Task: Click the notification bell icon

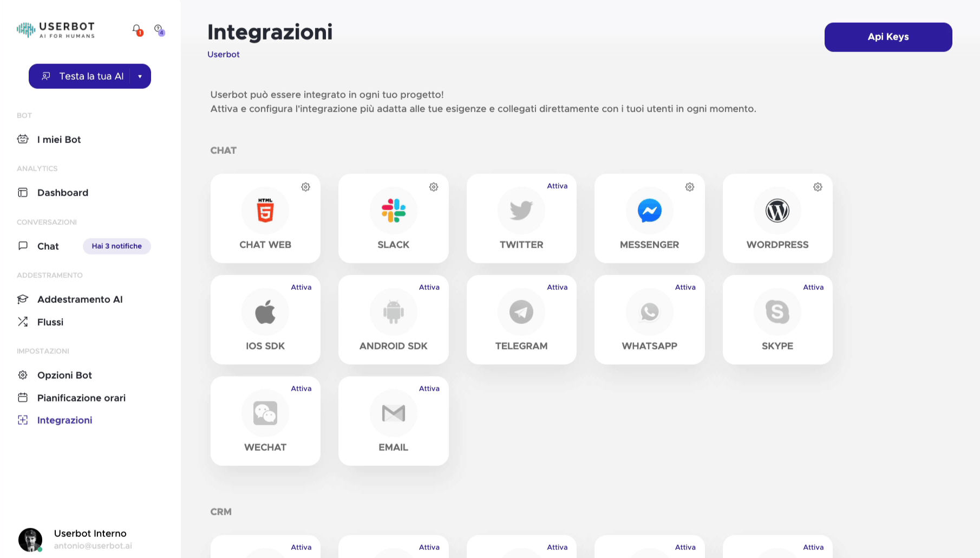Action: 137,29
